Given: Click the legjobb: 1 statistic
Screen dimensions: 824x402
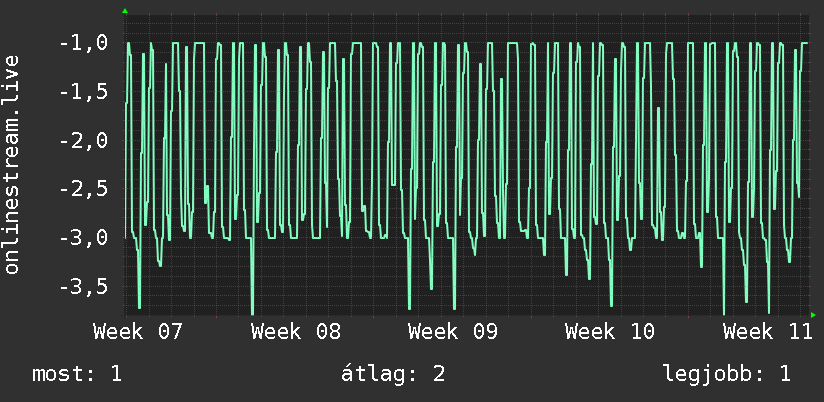Looking at the screenshot, I should 727,374.
